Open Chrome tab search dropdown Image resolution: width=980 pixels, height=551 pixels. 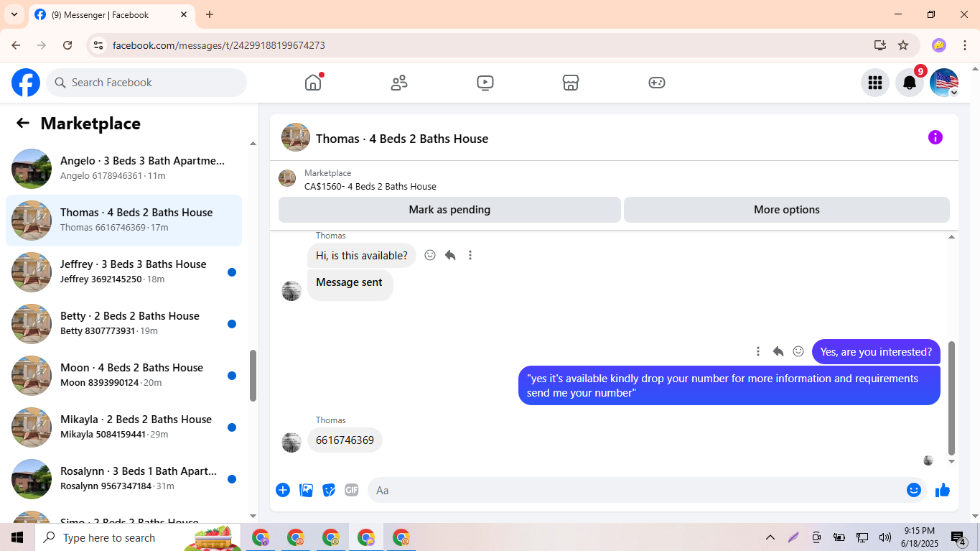(14, 14)
